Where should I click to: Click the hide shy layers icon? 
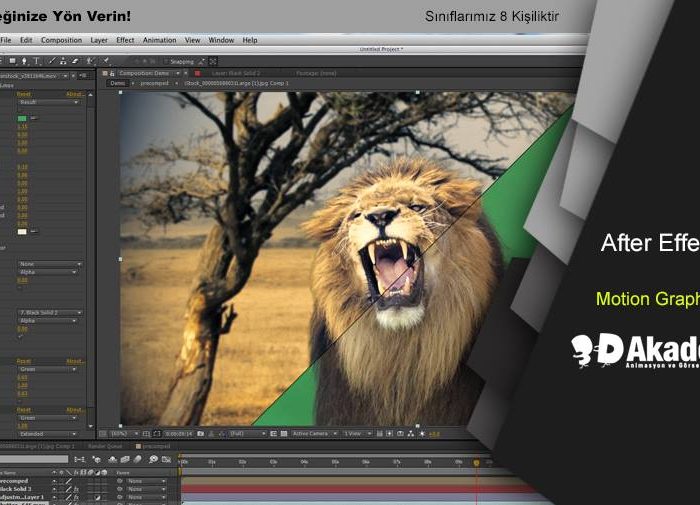click(112, 459)
